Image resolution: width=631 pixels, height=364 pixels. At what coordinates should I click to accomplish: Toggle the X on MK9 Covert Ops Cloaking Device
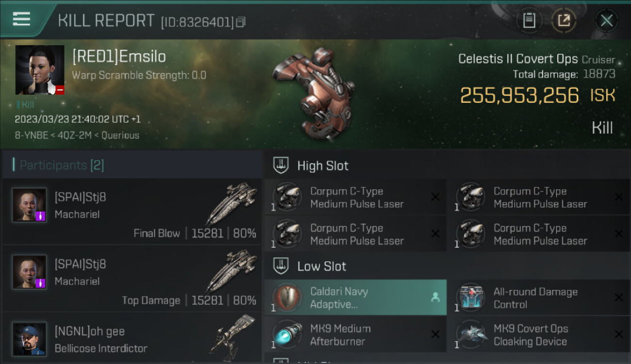[x=619, y=334]
